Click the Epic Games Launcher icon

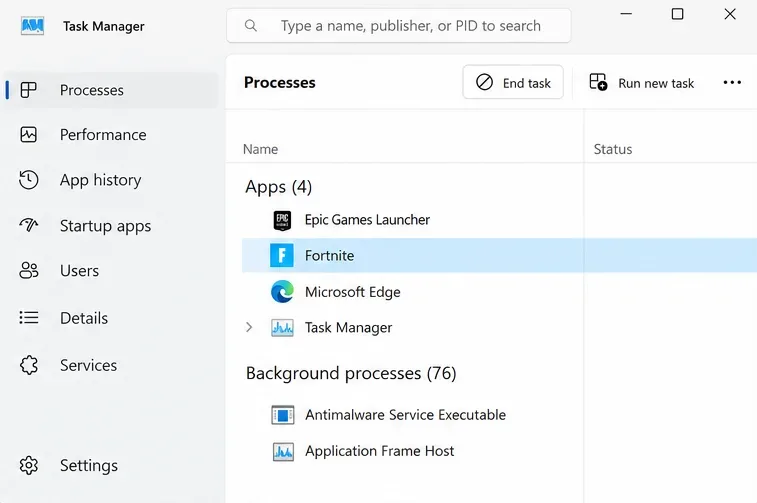(282, 220)
